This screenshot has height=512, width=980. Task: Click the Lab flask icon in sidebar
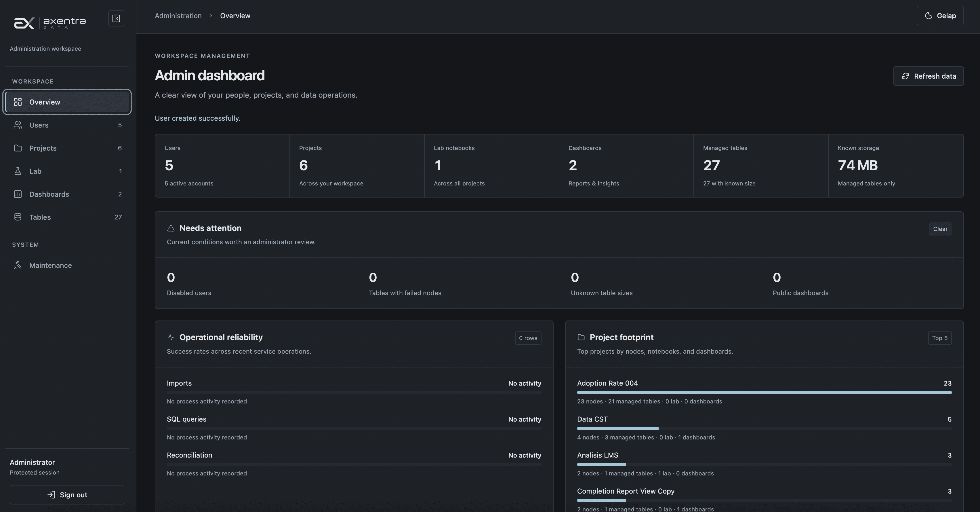18,171
